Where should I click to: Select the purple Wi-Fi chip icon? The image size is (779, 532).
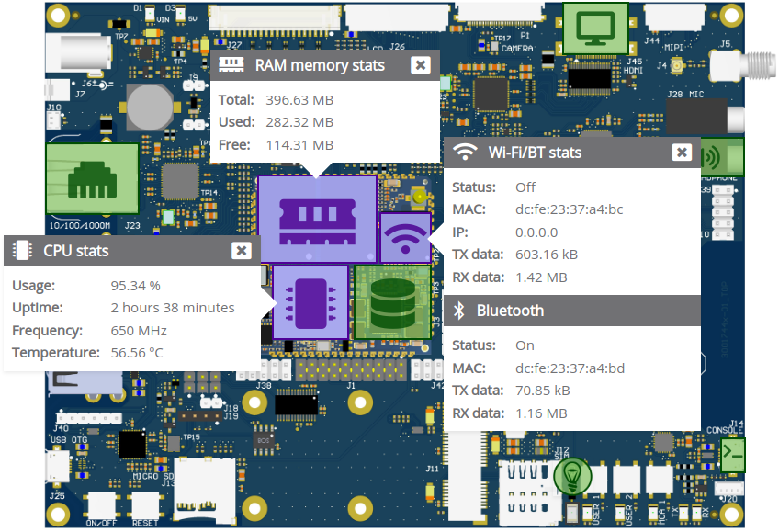tap(405, 238)
